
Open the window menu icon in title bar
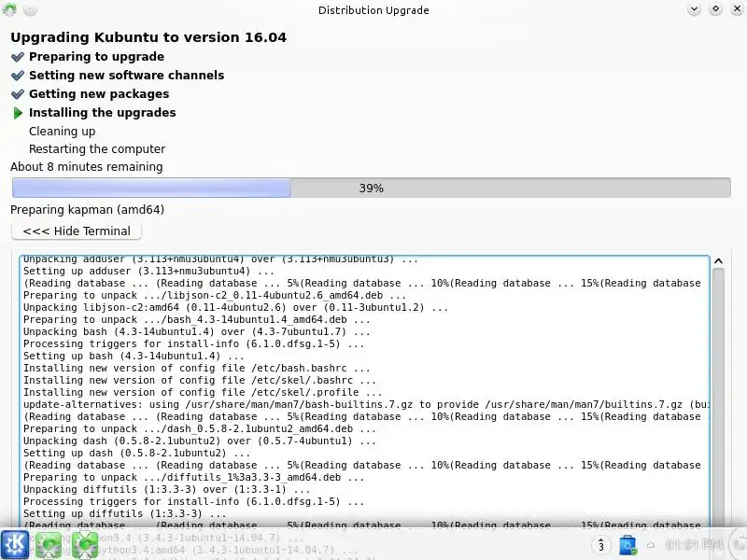[9, 9]
